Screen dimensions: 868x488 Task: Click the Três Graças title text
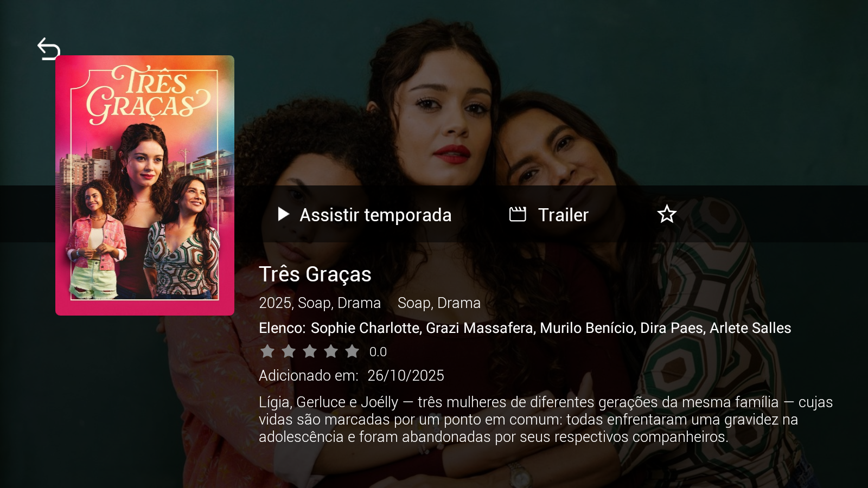tap(315, 274)
